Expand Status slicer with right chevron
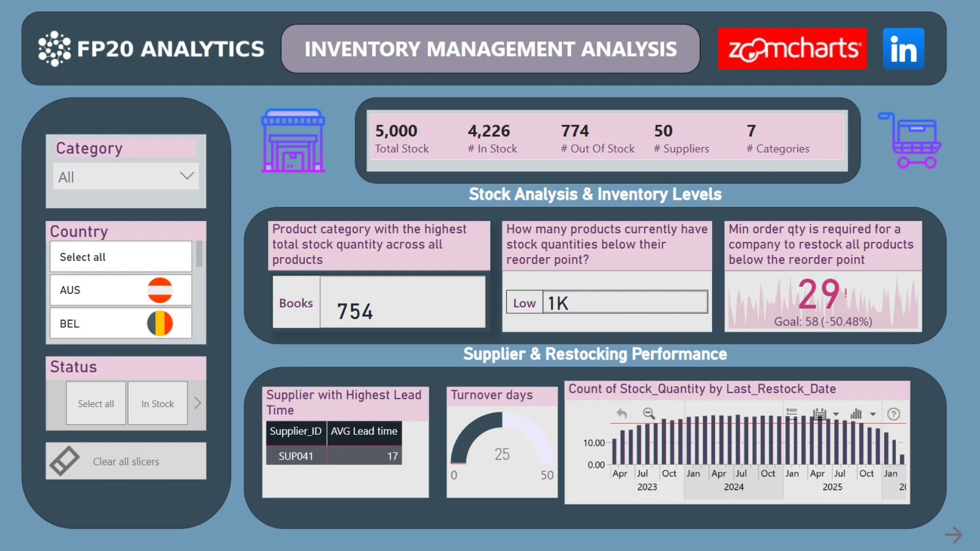This screenshot has height=551, width=980. 198,403
